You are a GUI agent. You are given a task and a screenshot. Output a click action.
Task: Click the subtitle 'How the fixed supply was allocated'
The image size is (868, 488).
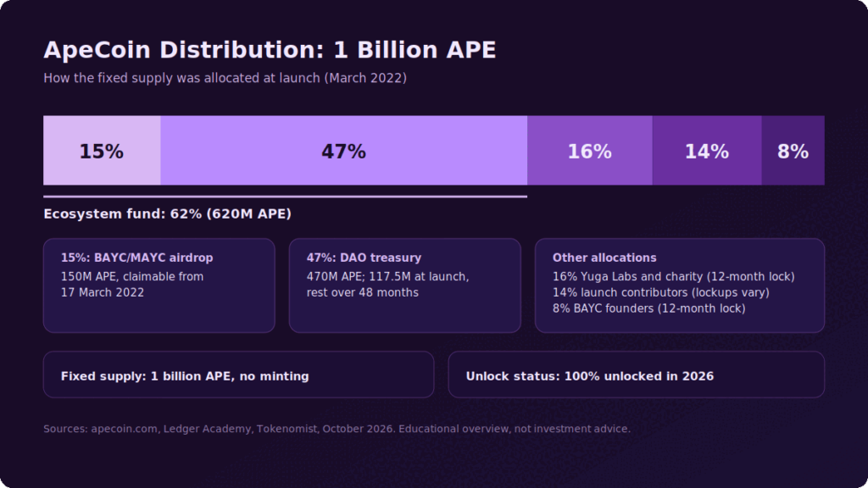[225, 78]
